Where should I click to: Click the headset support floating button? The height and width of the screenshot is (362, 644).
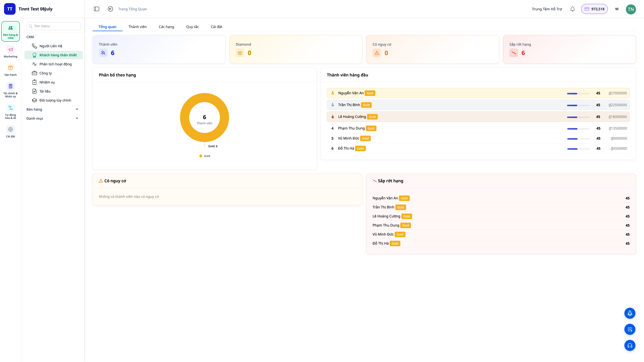(x=630, y=346)
